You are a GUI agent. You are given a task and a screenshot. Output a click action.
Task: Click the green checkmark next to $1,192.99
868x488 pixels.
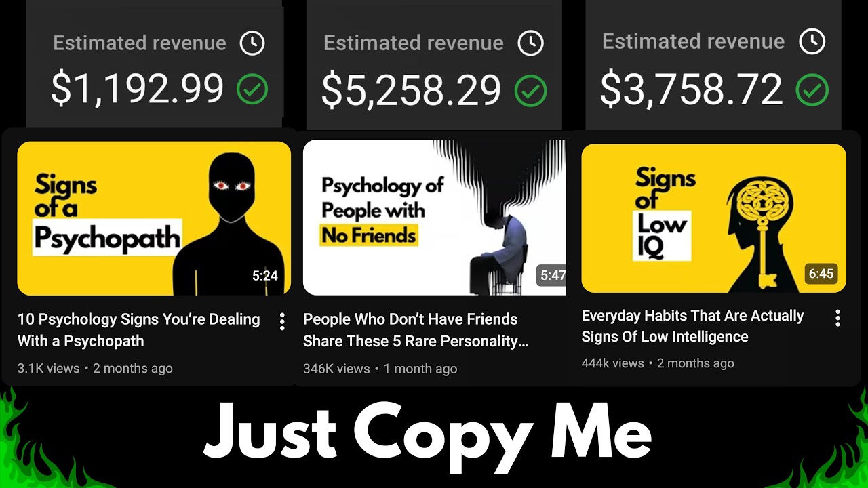point(252,89)
